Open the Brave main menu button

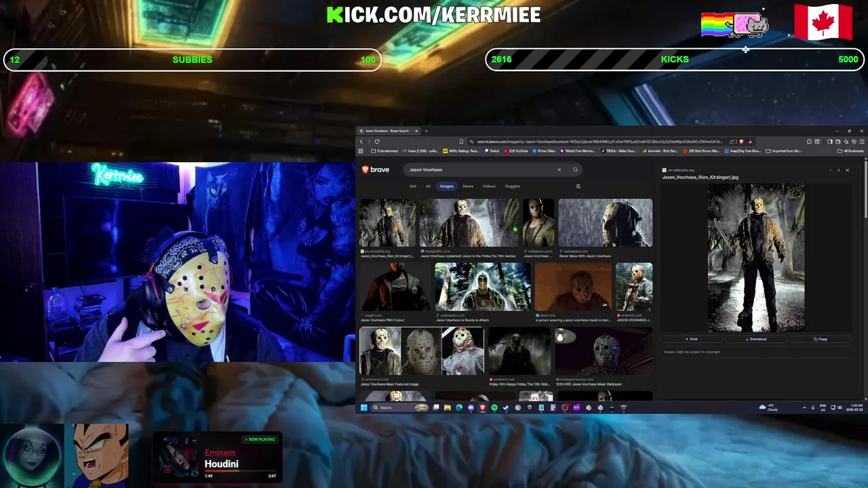point(862,142)
